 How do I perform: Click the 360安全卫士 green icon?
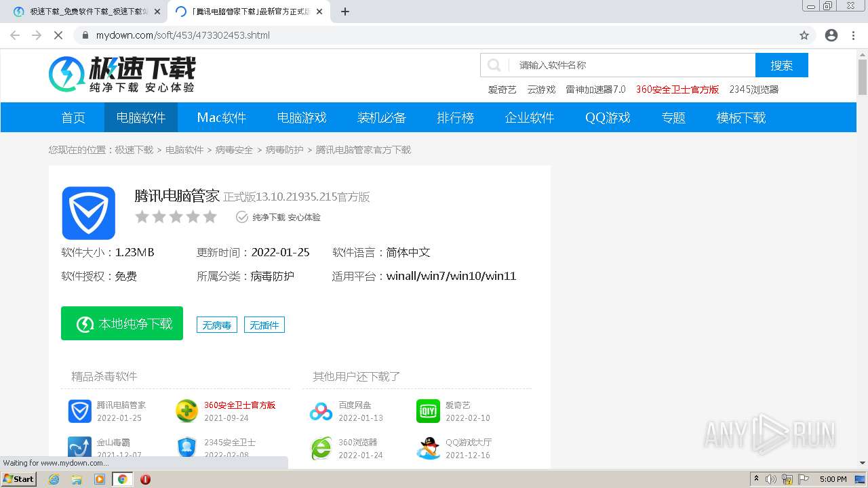[186, 411]
